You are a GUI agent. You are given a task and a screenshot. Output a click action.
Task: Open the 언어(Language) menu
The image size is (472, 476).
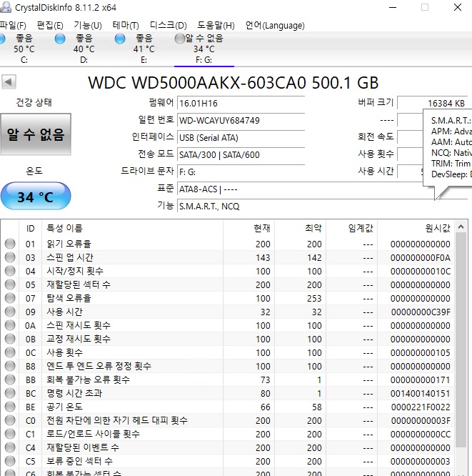click(275, 26)
